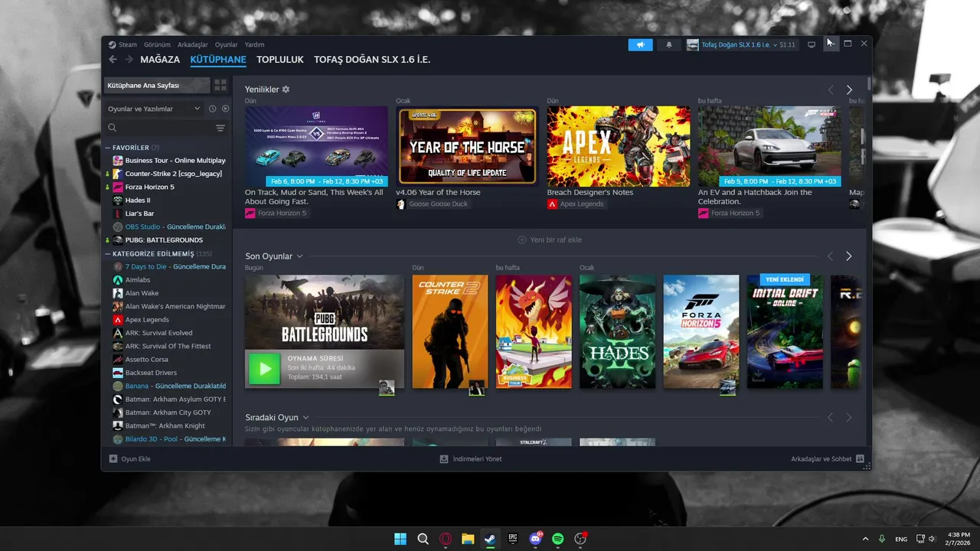Viewport: 980px width, 551px height.
Task: Open the Arkadaşlar ve Sohbet chat icon
Action: (x=860, y=459)
